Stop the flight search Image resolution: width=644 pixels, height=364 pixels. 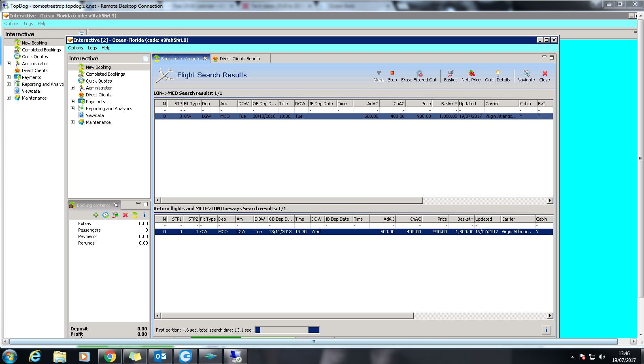(392, 76)
